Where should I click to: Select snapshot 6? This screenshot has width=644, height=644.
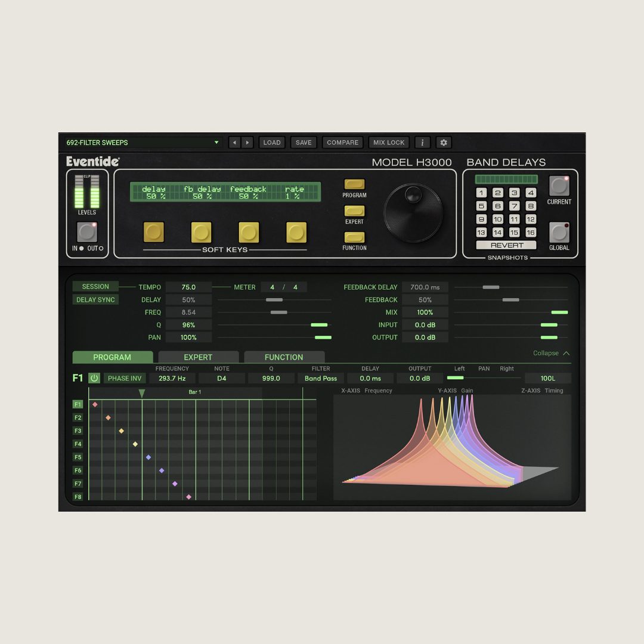pyautogui.click(x=498, y=206)
